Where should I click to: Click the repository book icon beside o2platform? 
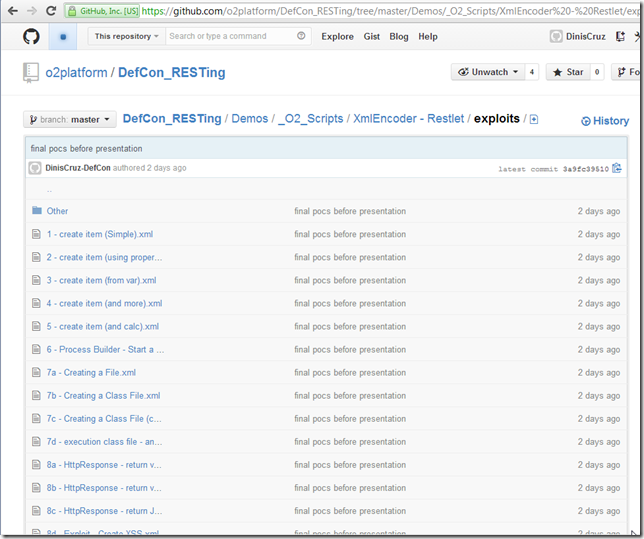[31, 73]
